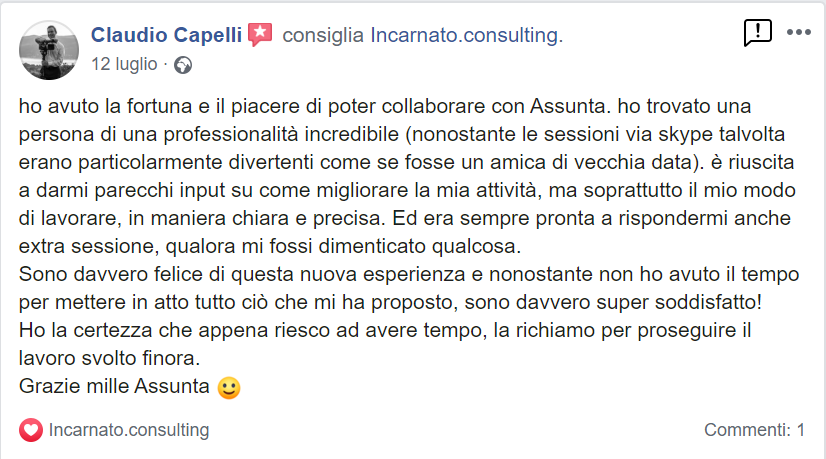The width and height of the screenshot is (826, 459).
Task: View who reacted: Incarnato.consulting at bottom
Action: pos(128,430)
